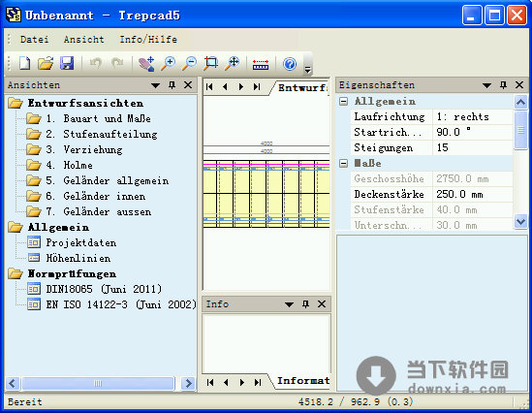Close the Eigenschaften panel
532x413 pixels.
pyautogui.click(x=519, y=85)
